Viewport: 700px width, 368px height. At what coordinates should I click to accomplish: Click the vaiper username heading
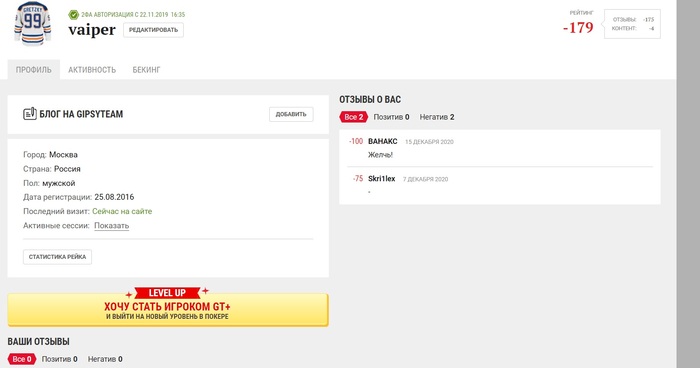coord(92,30)
